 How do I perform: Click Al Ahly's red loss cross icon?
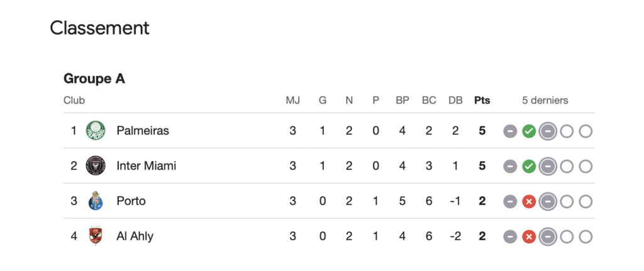529,237
